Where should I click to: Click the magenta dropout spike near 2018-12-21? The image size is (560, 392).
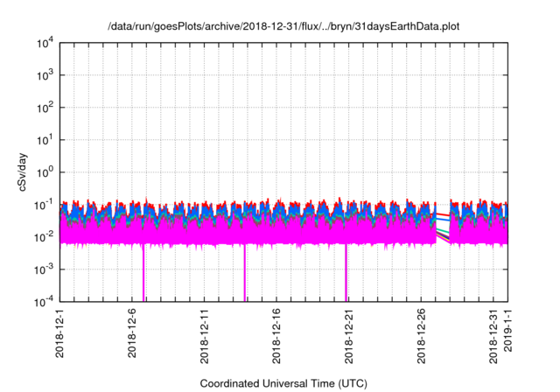[346, 273]
